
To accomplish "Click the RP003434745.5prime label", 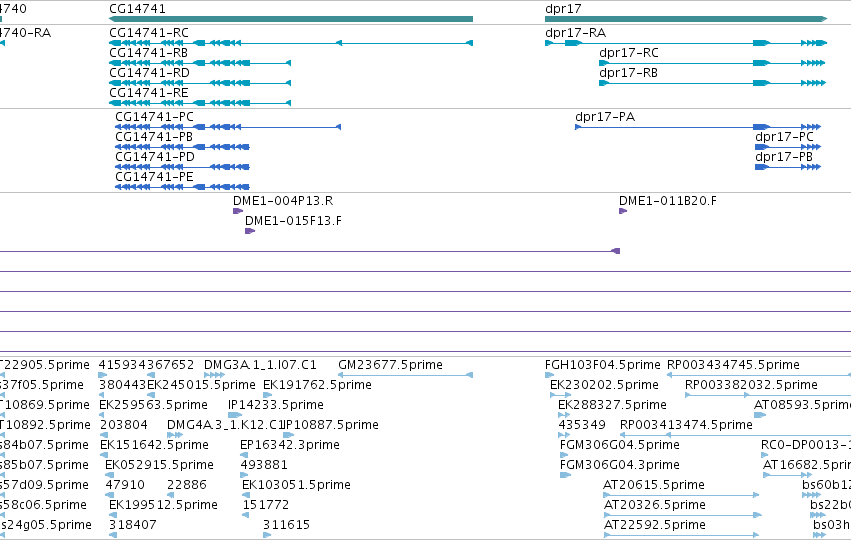I will (x=733, y=365).
